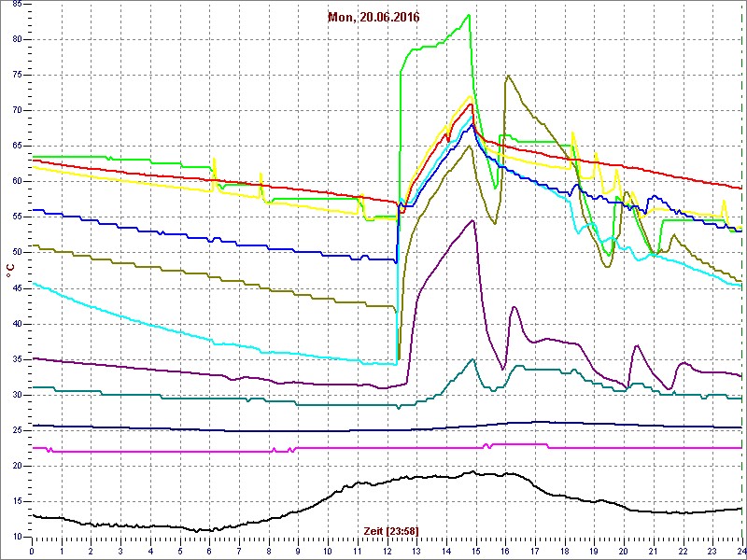Select the 75 label on temperature axis
The image size is (747, 560).
coord(17,76)
